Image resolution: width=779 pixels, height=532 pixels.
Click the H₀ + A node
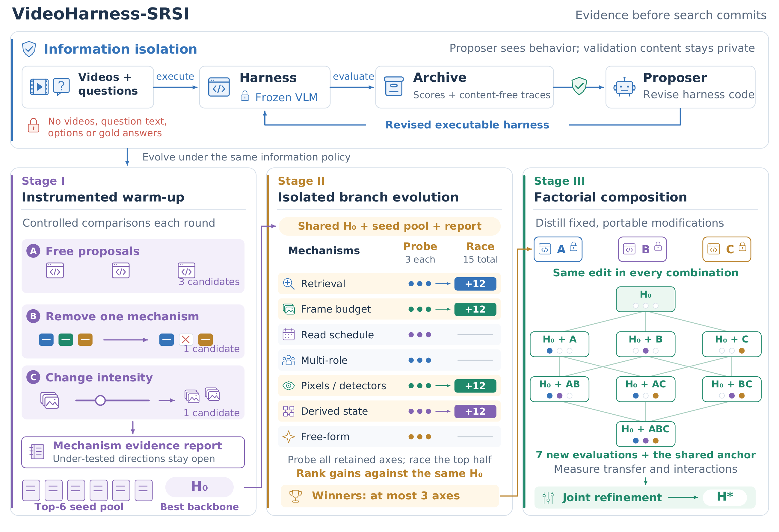559,344
